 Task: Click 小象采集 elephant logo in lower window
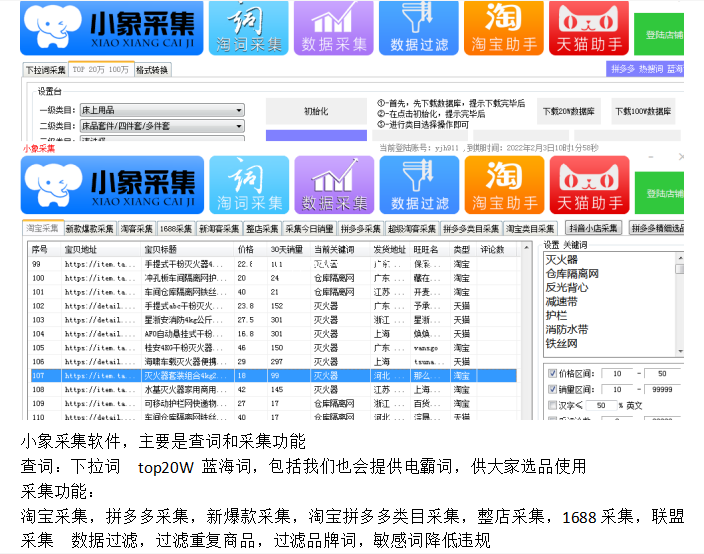112,185
